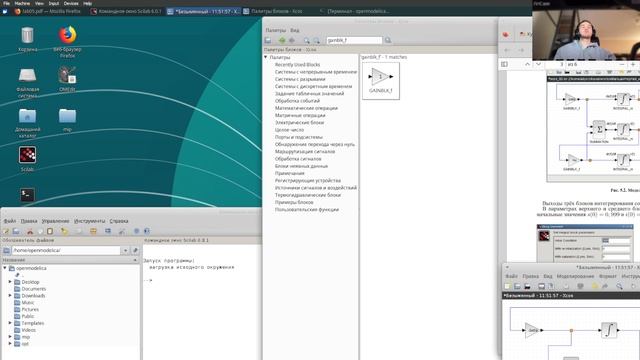Toggle the sidebar icon in the PDF viewer
640x360 pixels.
pos(504,64)
